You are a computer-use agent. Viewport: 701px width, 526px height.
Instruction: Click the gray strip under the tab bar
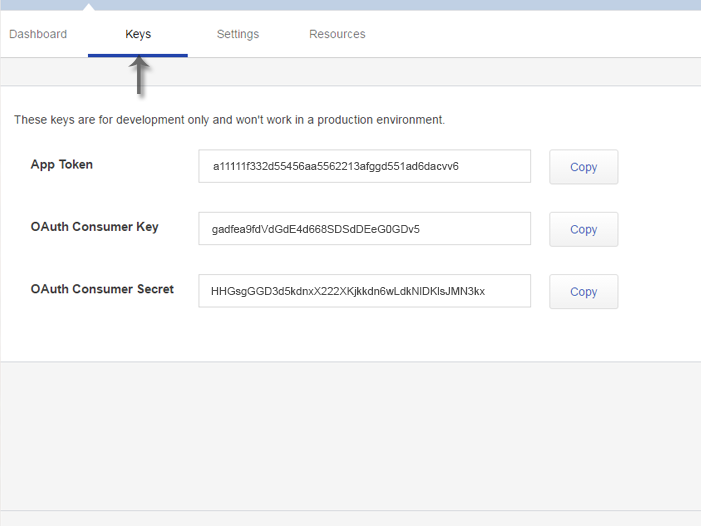400,72
